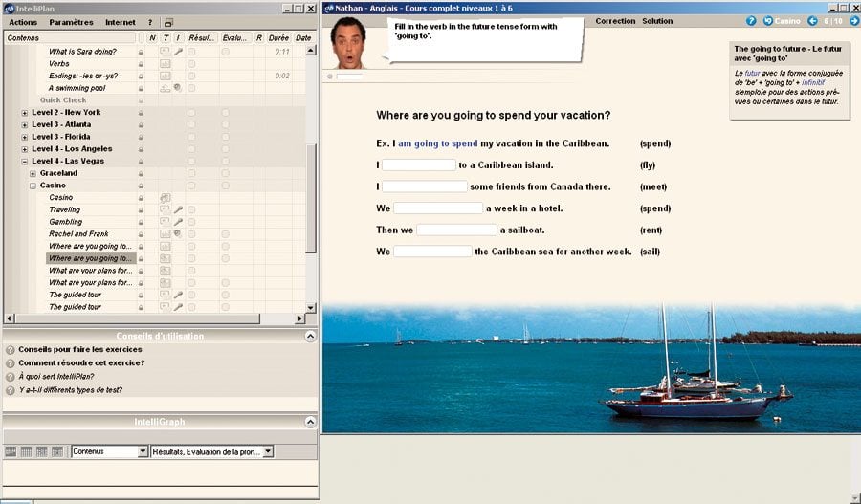Image resolution: width=861 pixels, height=504 pixels.
Task: Toggle result radio button in Traveling row
Action: [191, 210]
